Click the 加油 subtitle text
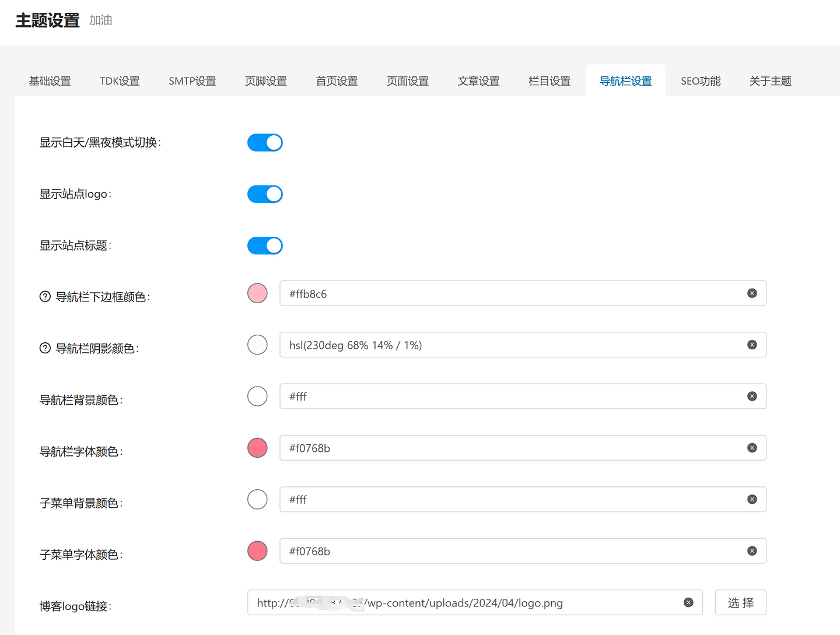The image size is (840, 635). click(100, 20)
